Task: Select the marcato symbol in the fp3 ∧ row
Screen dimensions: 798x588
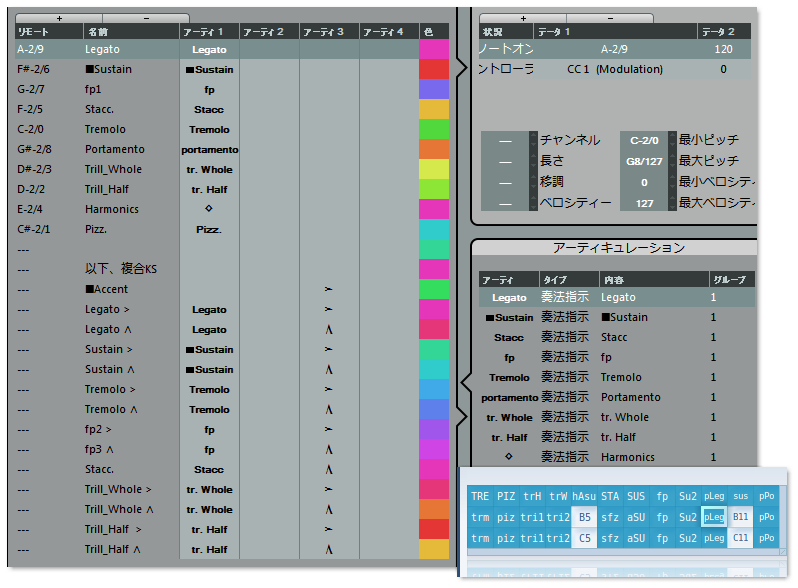Action: coord(329,450)
